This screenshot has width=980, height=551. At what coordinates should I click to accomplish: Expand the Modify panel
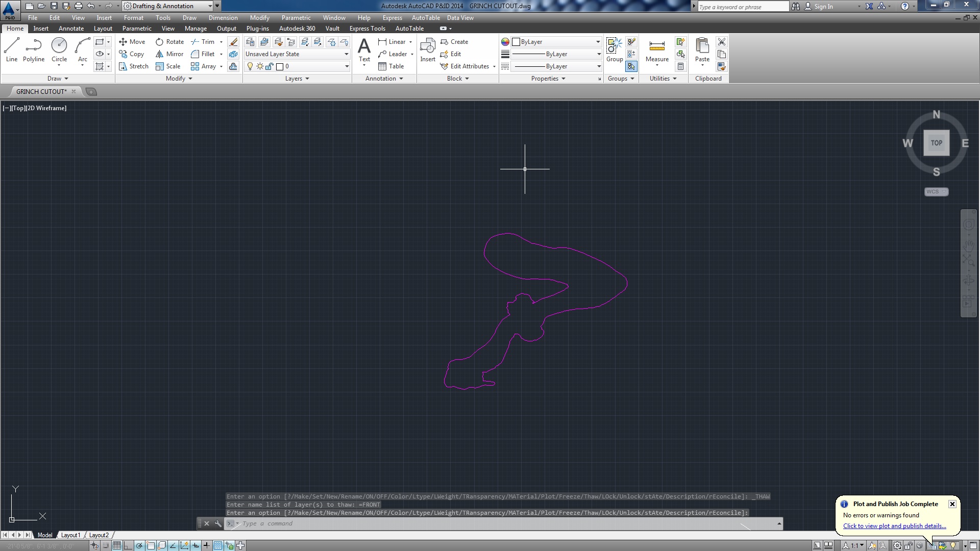[179, 79]
